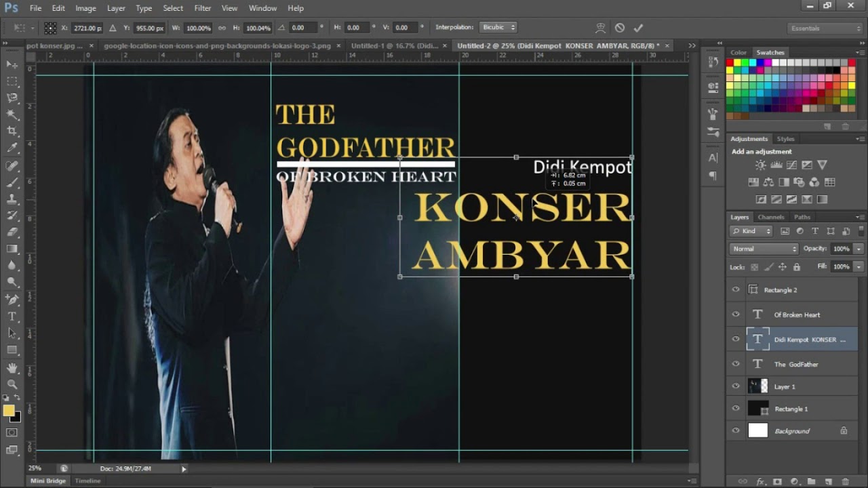Select the Blur tool

[12, 266]
